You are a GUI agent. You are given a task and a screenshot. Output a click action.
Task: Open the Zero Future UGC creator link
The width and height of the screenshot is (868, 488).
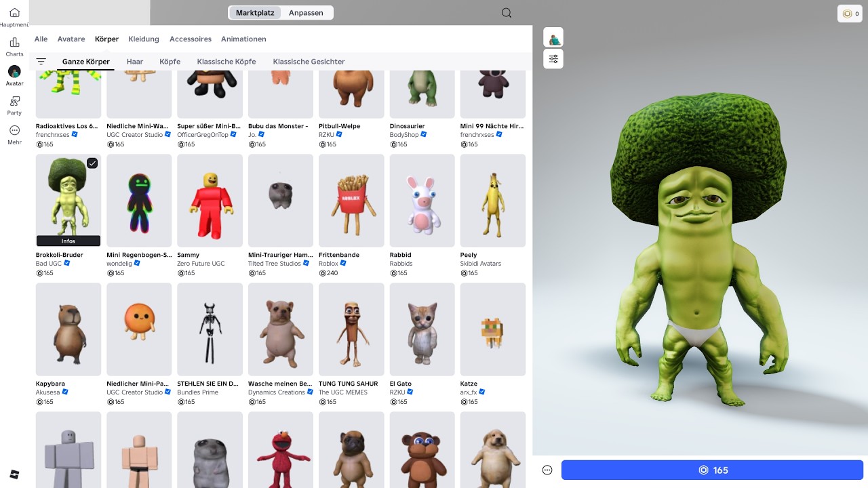point(201,264)
